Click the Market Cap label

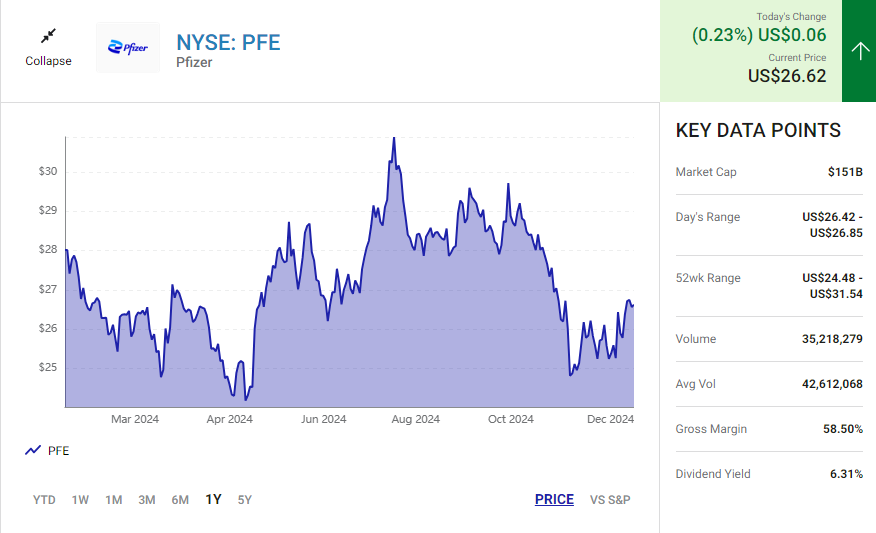tap(706, 172)
